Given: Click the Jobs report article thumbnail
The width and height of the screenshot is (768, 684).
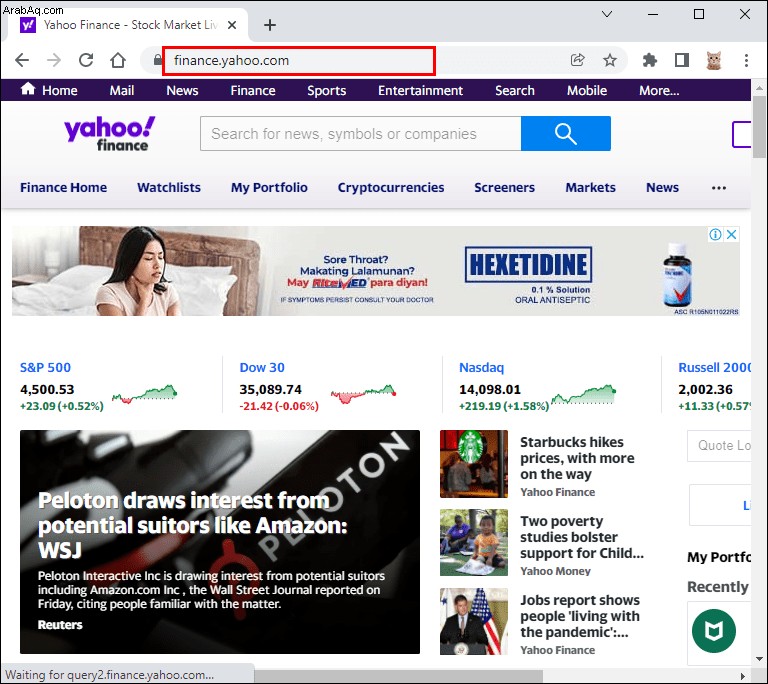Looking at the screenshot, I should pos(474,621).
